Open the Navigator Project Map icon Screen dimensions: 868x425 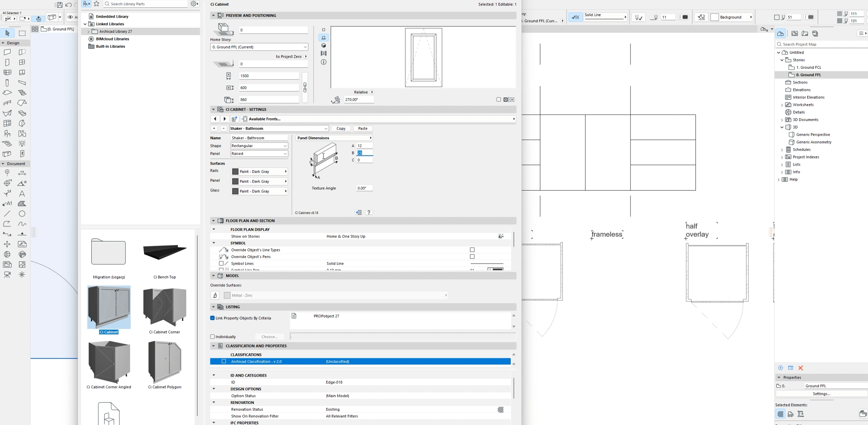(780, 34)
